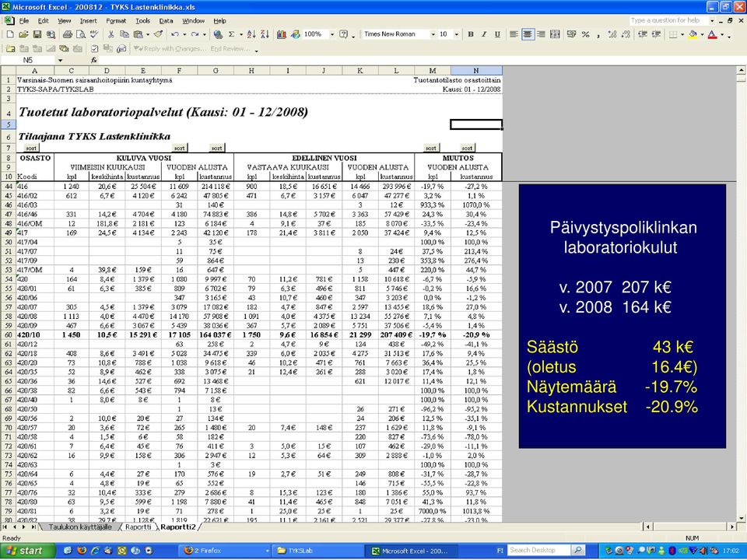Switch to Taulukon käyttäjälle sheet tab

pyautogui.click(x=80, y=527)
